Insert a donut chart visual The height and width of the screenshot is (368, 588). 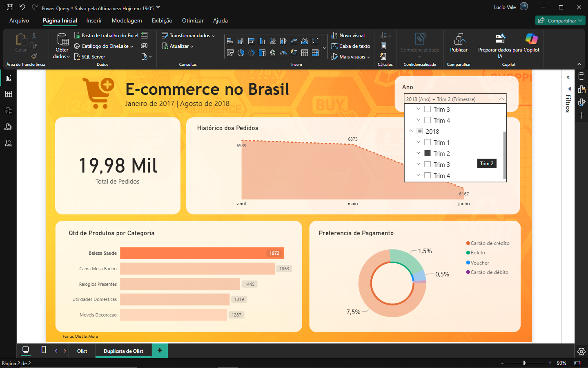(x=252, y=53)
